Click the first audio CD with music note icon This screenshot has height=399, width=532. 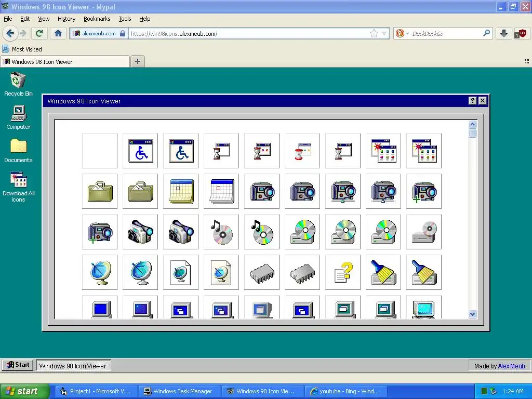[221, 232]
